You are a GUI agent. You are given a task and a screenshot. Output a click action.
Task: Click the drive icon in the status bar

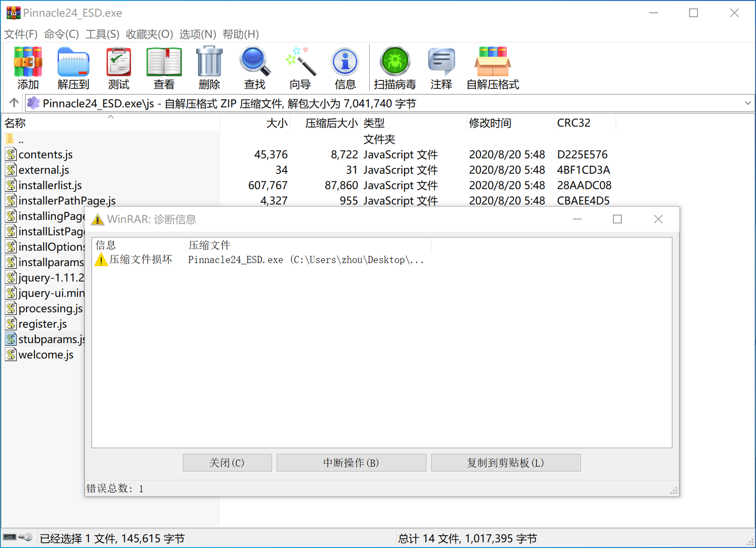[x=9, y=537]
